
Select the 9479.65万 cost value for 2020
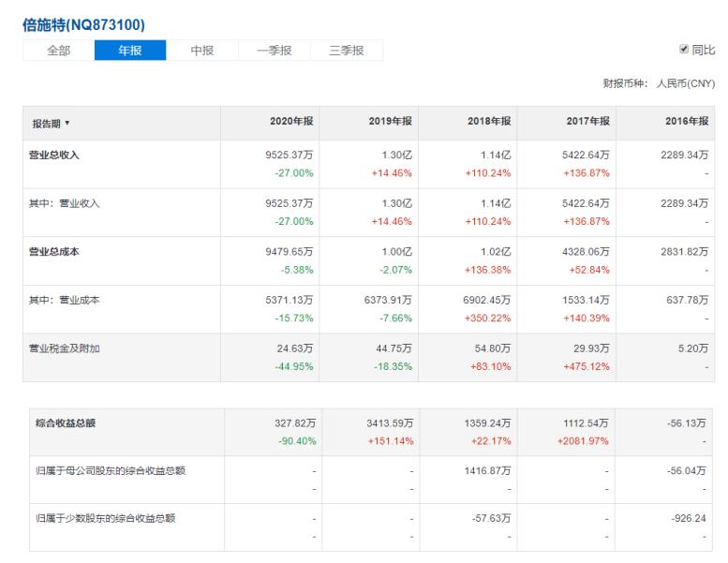[x=290, y=252]
